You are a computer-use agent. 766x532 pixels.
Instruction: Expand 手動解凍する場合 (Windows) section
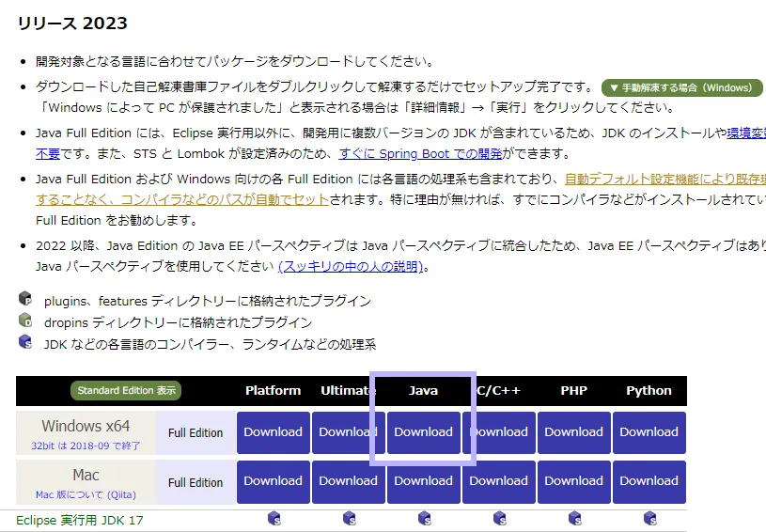(x=682, y=88)
